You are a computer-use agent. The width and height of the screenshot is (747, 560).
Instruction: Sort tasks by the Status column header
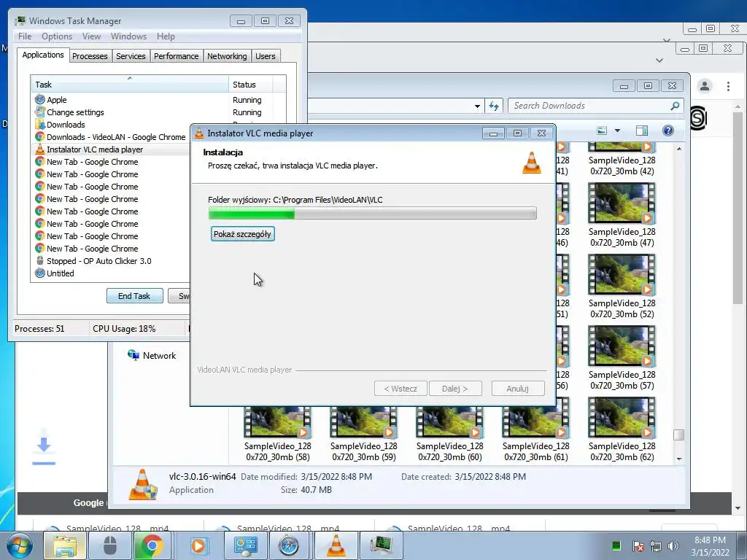click(x=250, y=85)
